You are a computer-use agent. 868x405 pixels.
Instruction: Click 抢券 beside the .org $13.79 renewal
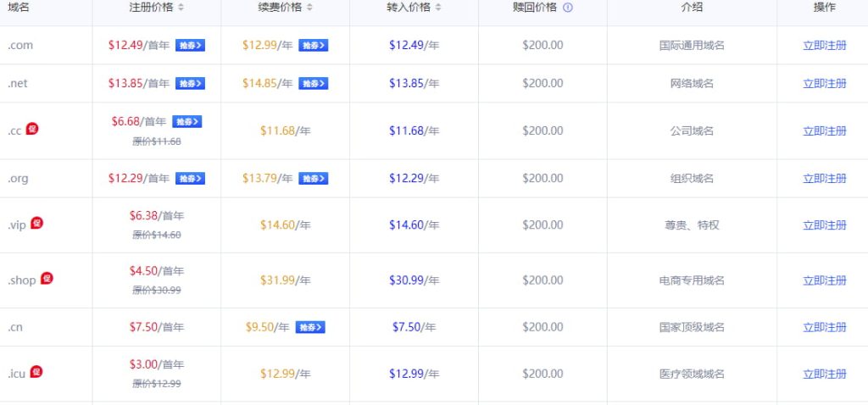pos(313,179)
